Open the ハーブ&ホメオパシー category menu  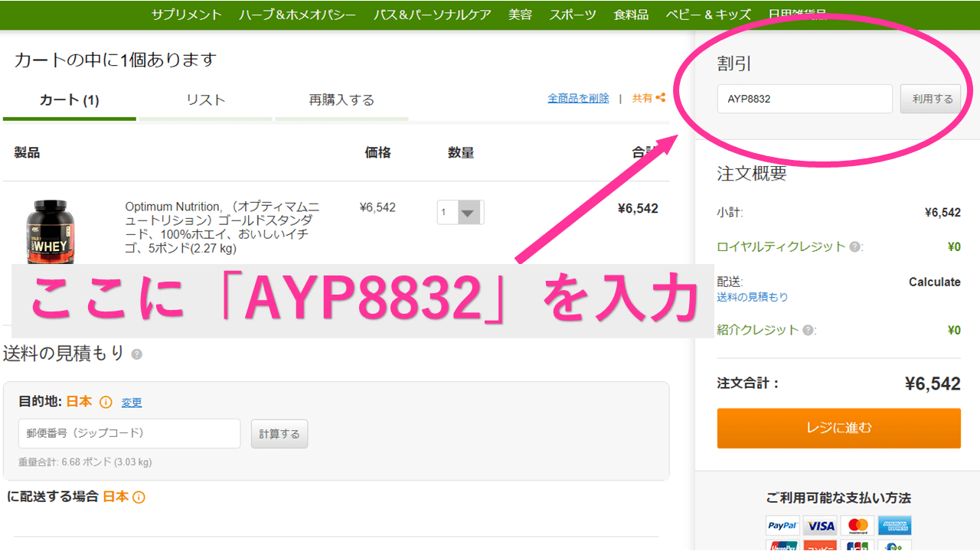click(297, 15)
